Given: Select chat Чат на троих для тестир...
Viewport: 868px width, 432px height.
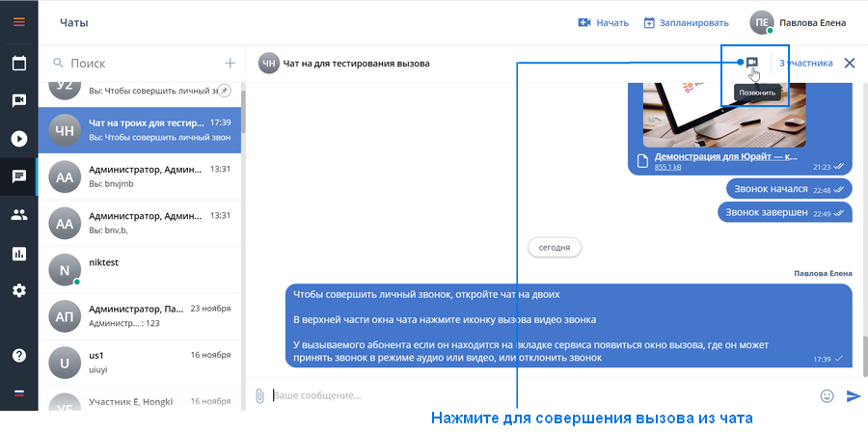Looking at the screenshot, I should click(x=140, y=130).
